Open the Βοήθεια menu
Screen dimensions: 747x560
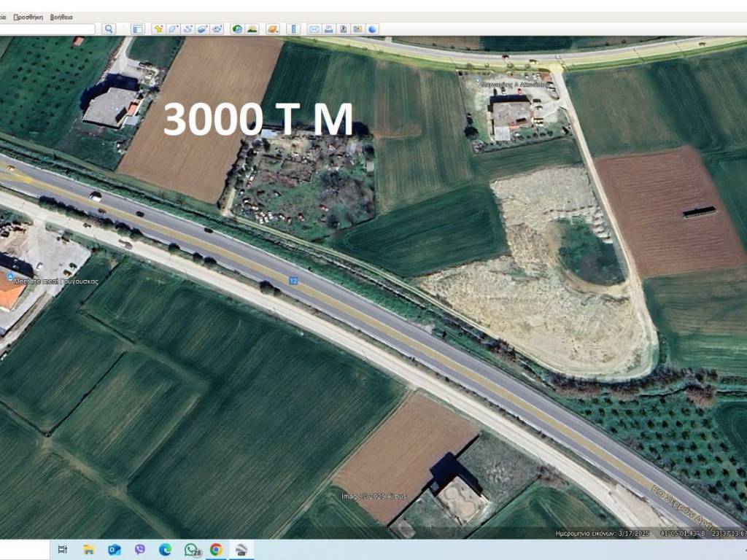click(x=61, y=16)
